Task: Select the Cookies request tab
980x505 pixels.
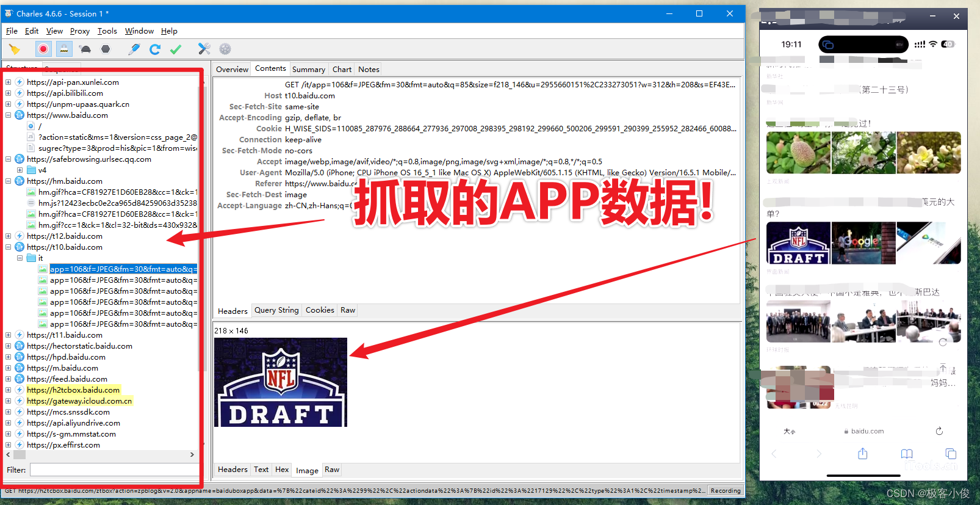Action: tap(320, 310)
